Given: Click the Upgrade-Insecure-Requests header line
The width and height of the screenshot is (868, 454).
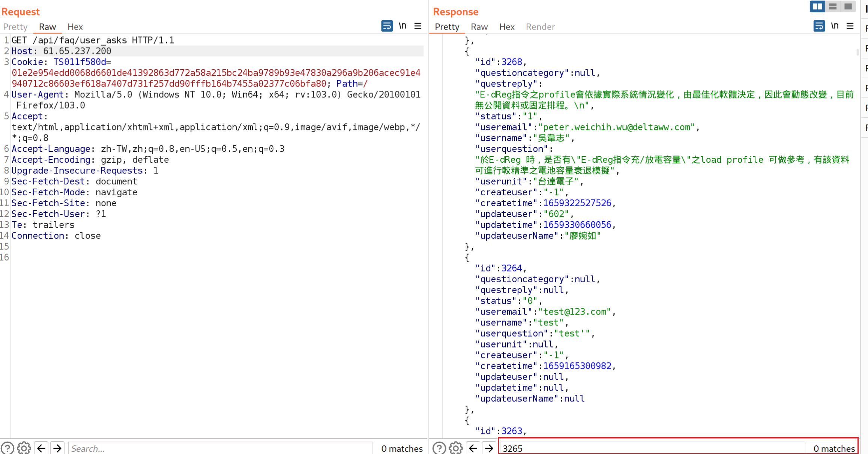Looking at the screenshot, I should pos(85,171).
